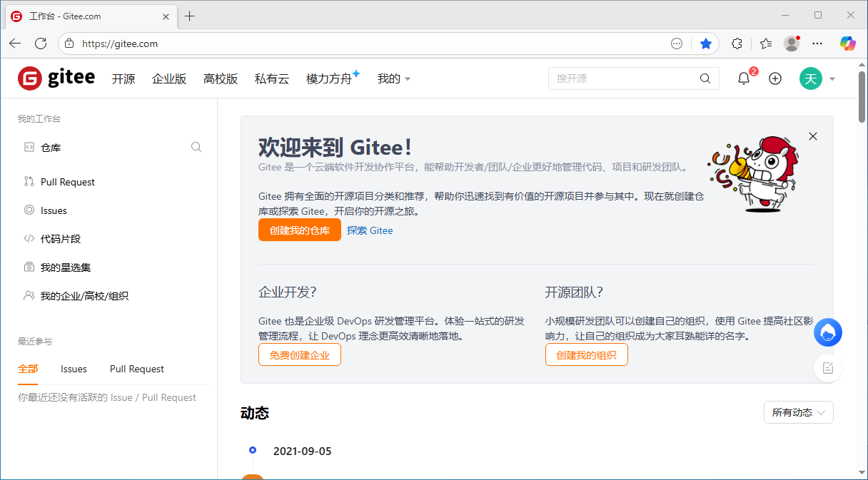Open 高校版 in top navigation
868x480 pixels.
point(221,78)
